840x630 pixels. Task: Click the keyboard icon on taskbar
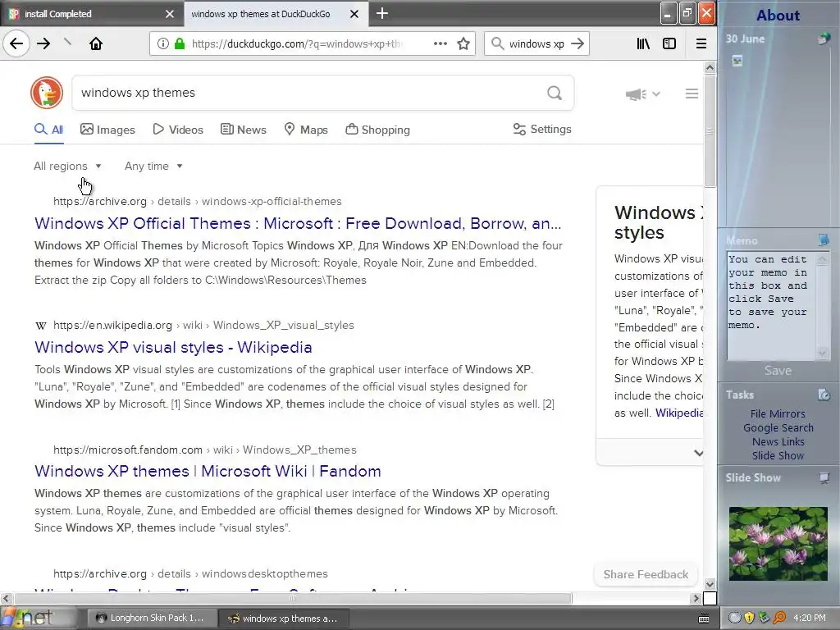tap(704, 619)
